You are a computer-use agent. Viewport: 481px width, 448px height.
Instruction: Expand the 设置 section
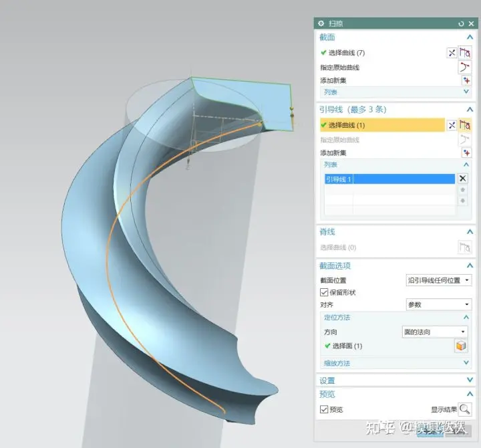point(395,380)
